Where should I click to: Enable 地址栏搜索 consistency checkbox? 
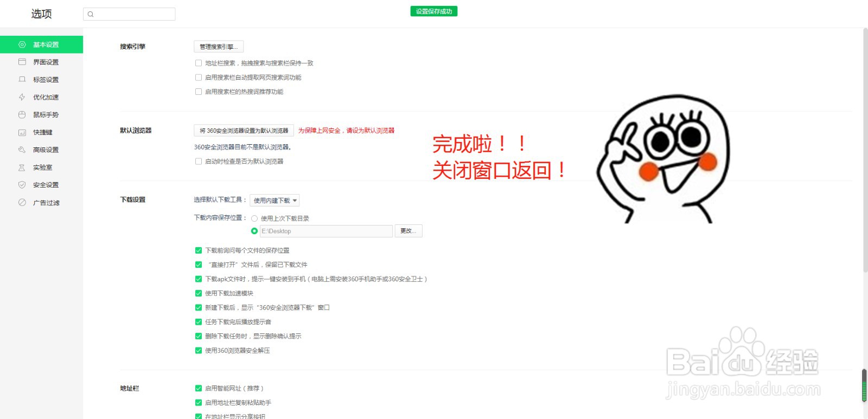(199, 63)
